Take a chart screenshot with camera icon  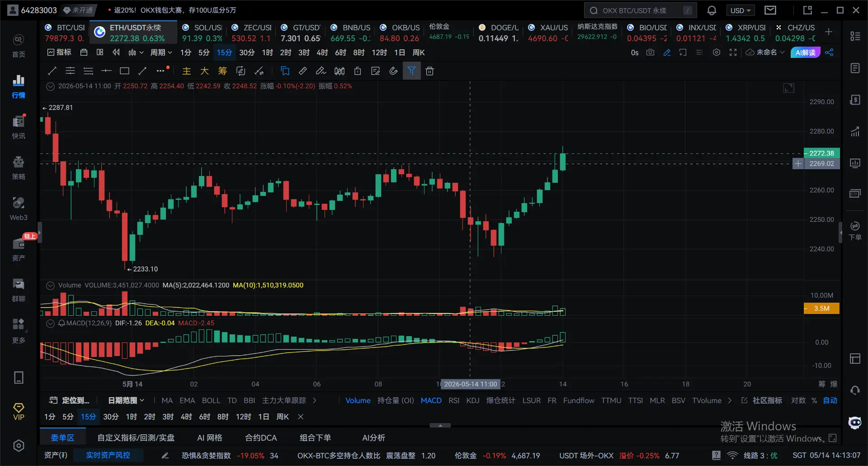(650, 52)
